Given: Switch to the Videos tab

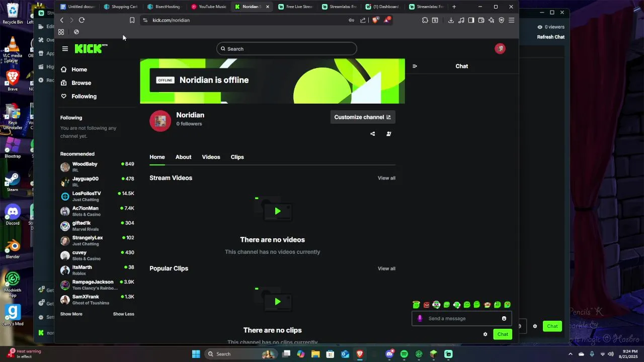Looking at the screenshot, I should (x=211, y=157).
